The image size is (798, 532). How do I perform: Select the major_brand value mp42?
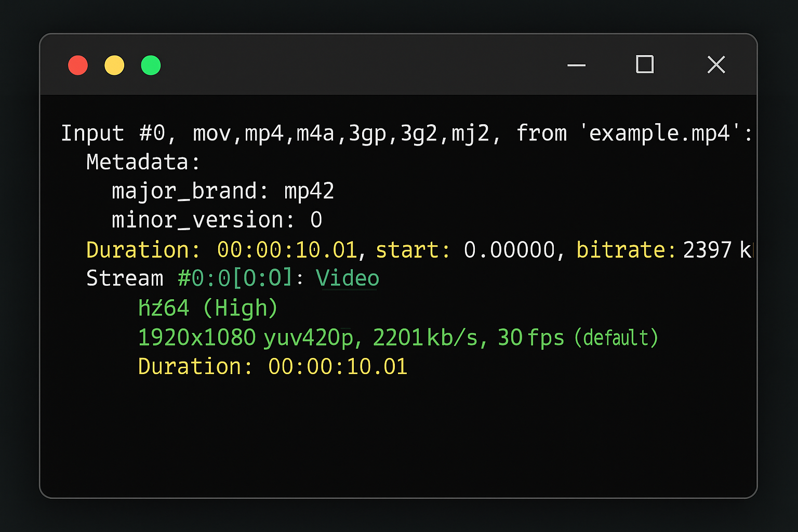(309, 191)
